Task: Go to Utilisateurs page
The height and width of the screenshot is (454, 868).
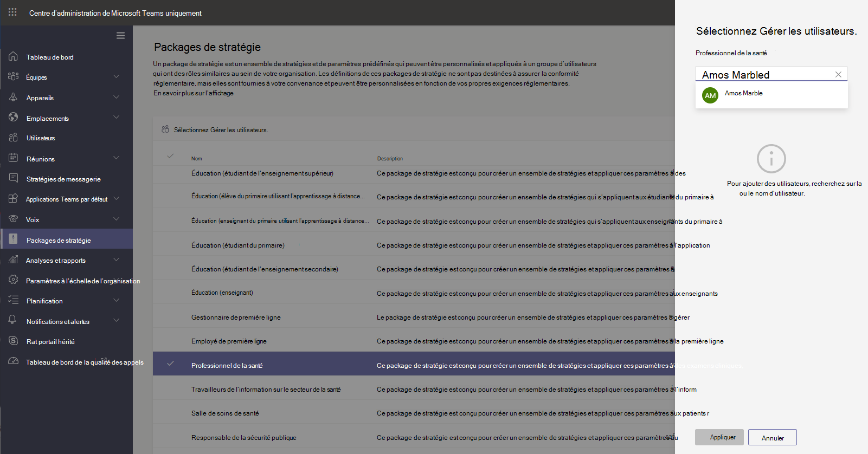Action: point(41,138)
